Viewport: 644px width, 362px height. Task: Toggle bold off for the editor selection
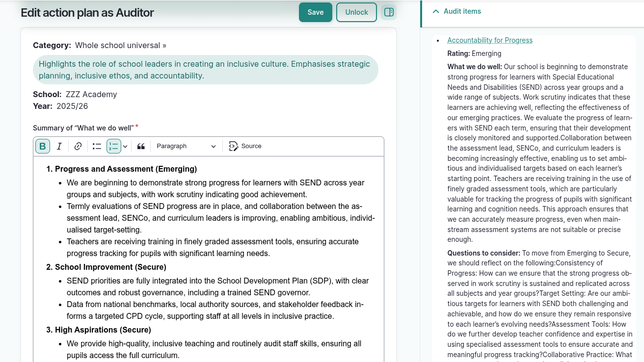(x=43, y=146)
